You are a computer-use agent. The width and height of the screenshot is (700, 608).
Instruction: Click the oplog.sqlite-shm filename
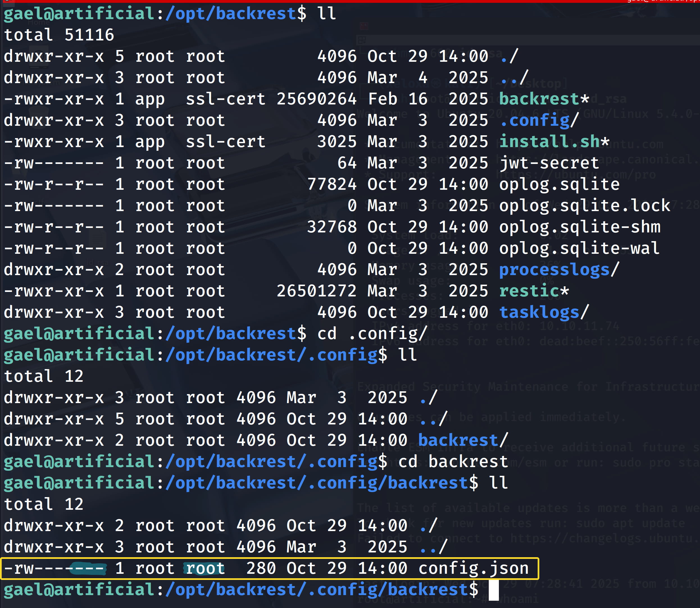coord(579,227)
